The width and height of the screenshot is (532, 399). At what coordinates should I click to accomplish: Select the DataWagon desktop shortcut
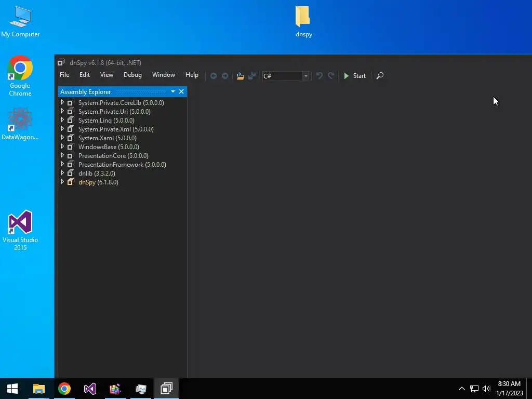tap(20, 124)
